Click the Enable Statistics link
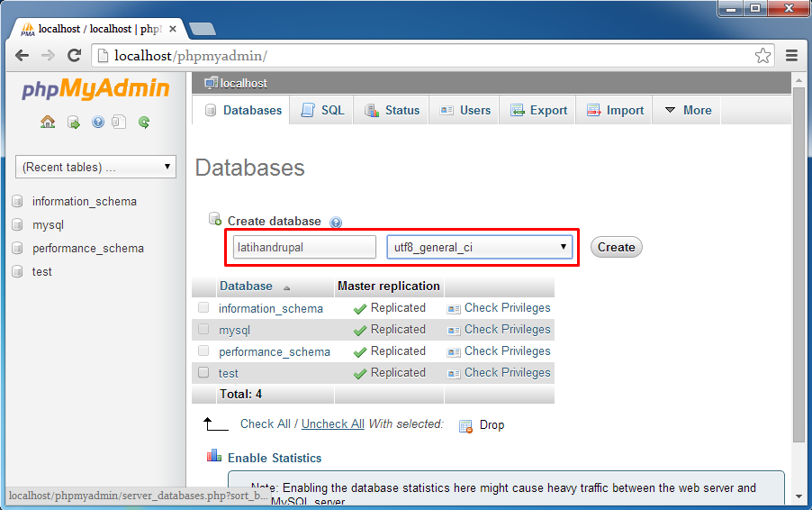Viewport: 812px width, 510px height. (x=275, y=458)
